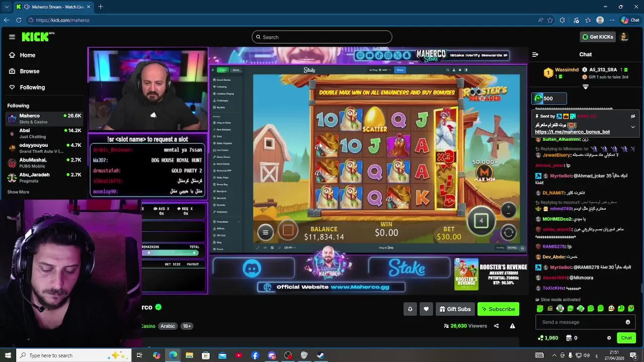Open odayyouyou channel in Following list

(x=44, y=148)
